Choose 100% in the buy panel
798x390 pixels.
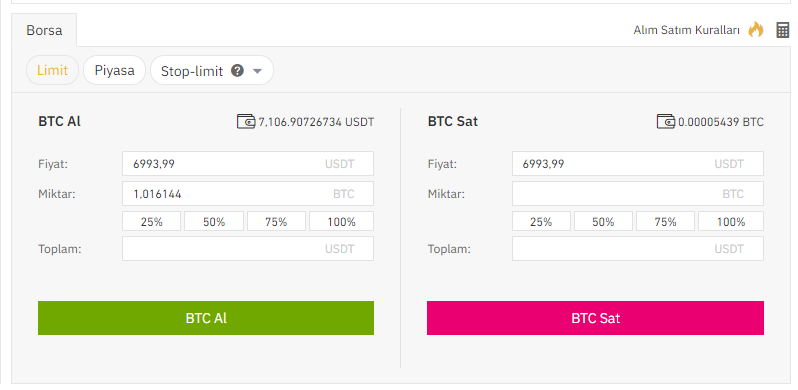tap(341, 221)
